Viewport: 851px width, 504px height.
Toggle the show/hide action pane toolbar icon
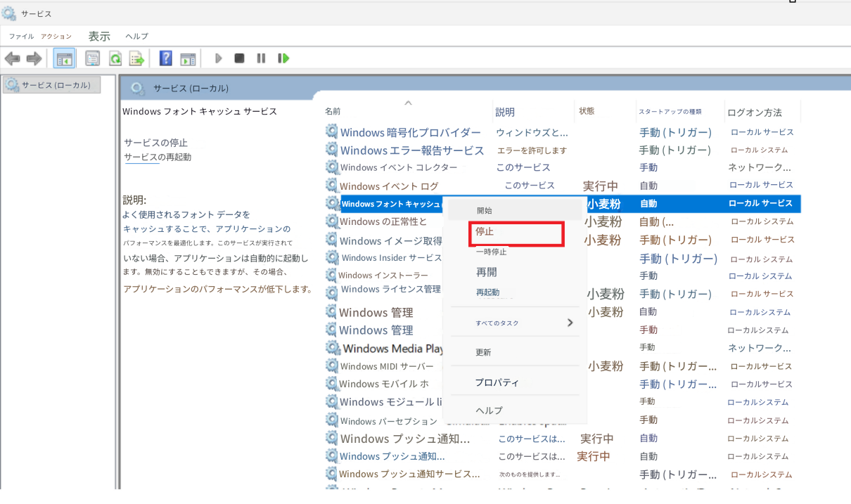[x=188, y=58]
